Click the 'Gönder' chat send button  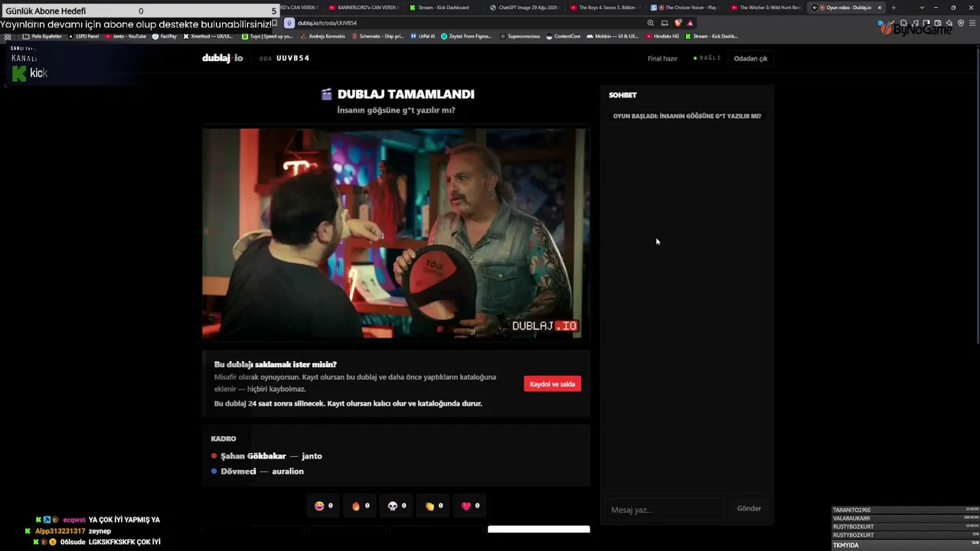[749, 509]
